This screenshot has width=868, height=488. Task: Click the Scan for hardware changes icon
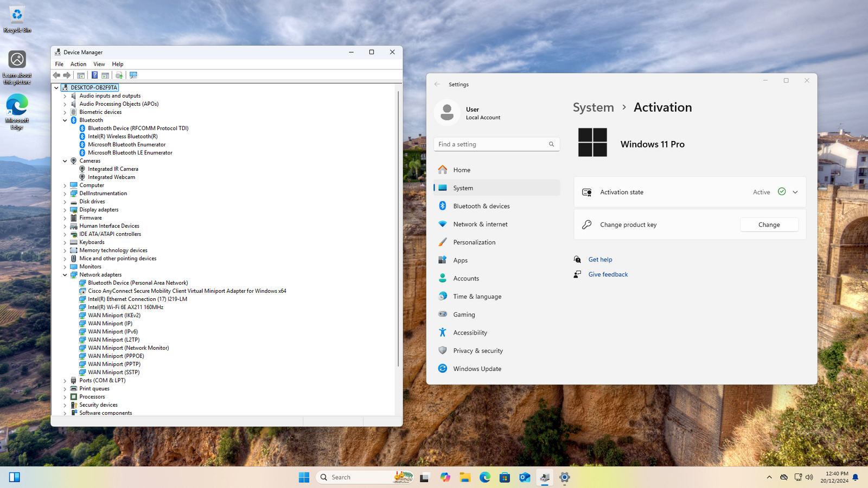pos(133,75)
